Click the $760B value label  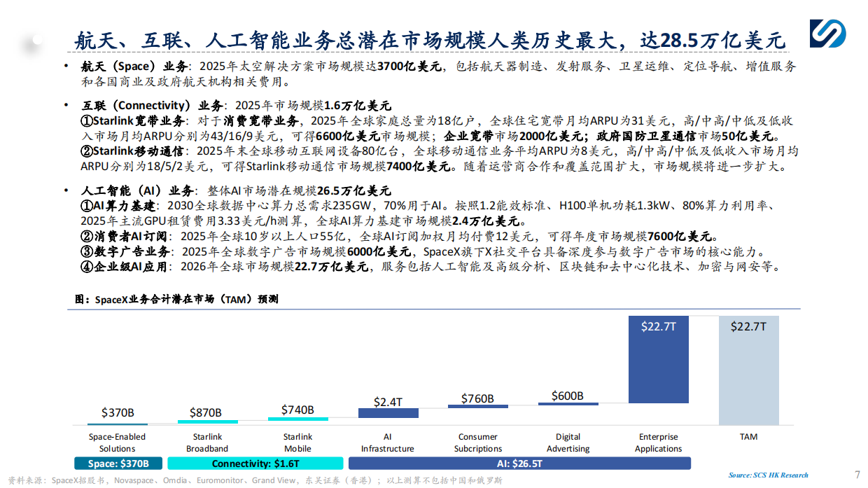point(477,399)
